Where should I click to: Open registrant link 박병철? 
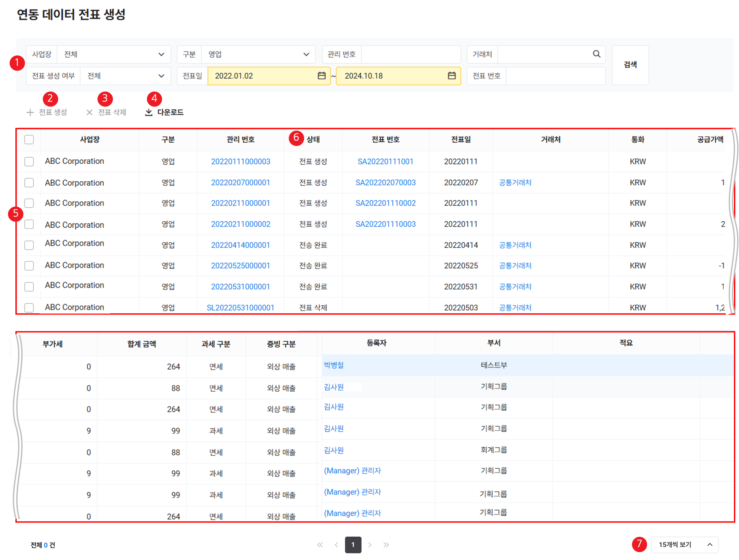(x=334, y=365)
